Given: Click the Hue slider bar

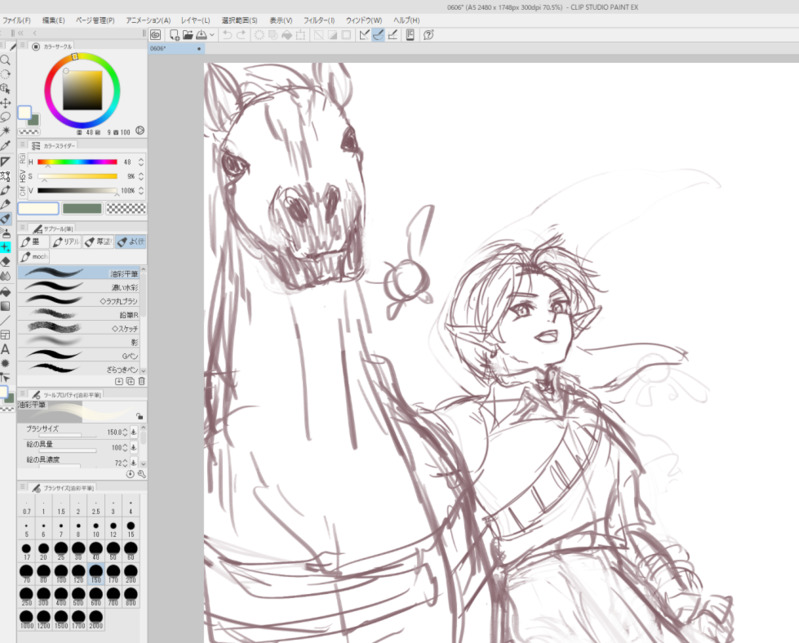Looking at the screenshot, I should coord(77,162).
